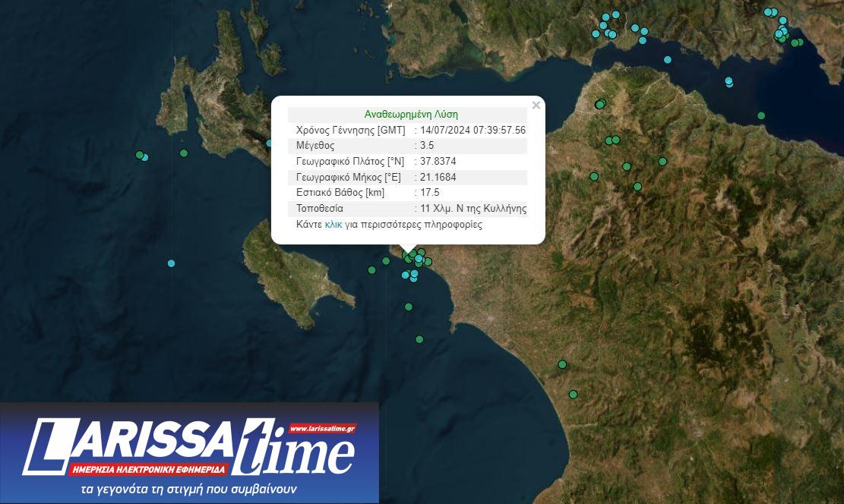Click the popup title "Αναθεωρημένη Λύση"

click(411, 114)
